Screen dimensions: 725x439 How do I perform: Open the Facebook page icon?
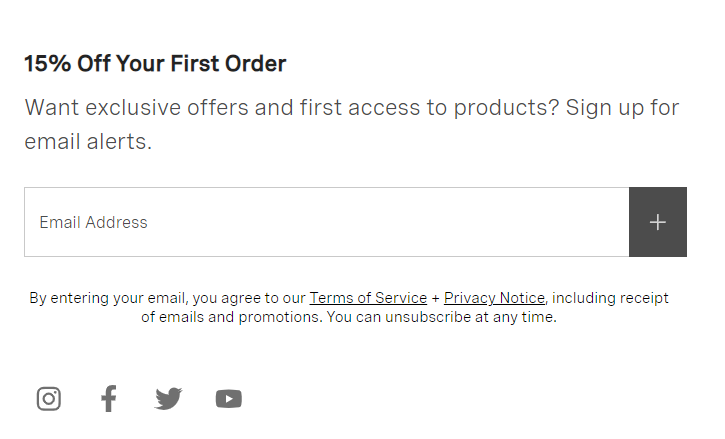(x=109, y=398)
